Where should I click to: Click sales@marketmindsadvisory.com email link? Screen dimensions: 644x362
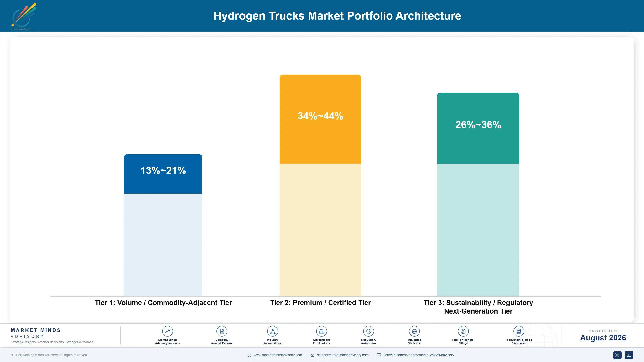342,355
